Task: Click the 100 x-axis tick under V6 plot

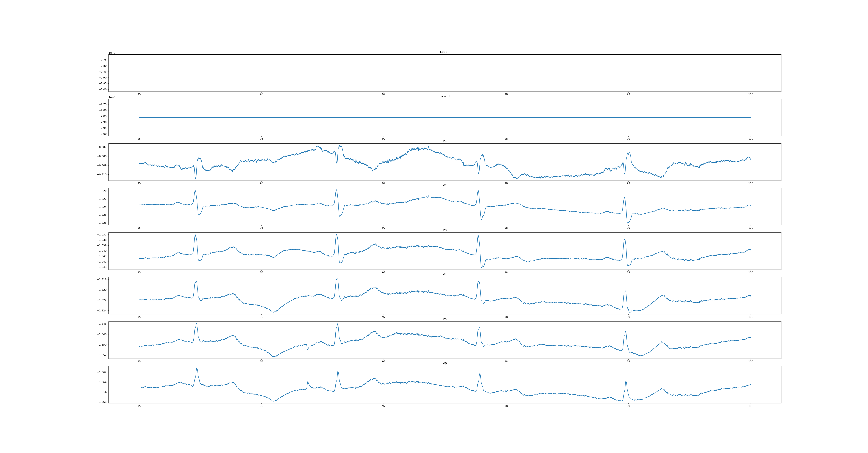Action: pos(750,406)
